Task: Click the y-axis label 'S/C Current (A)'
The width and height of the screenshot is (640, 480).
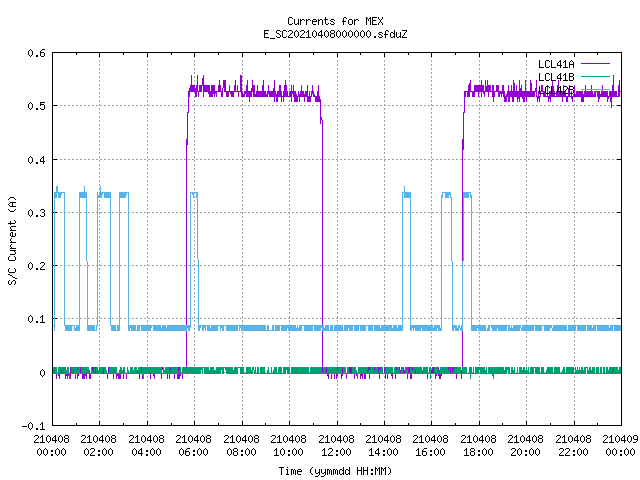Action: 12,240
